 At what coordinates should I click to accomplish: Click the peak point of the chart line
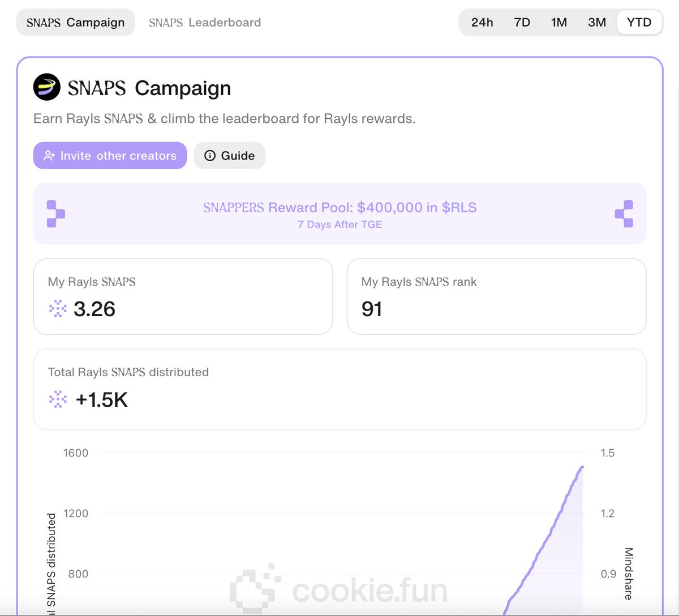click(582, 467)
